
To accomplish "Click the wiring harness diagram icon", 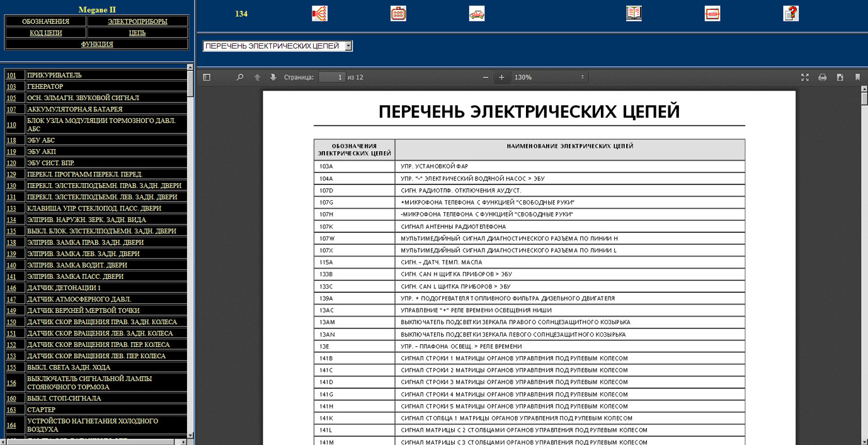I will point(319,14).
